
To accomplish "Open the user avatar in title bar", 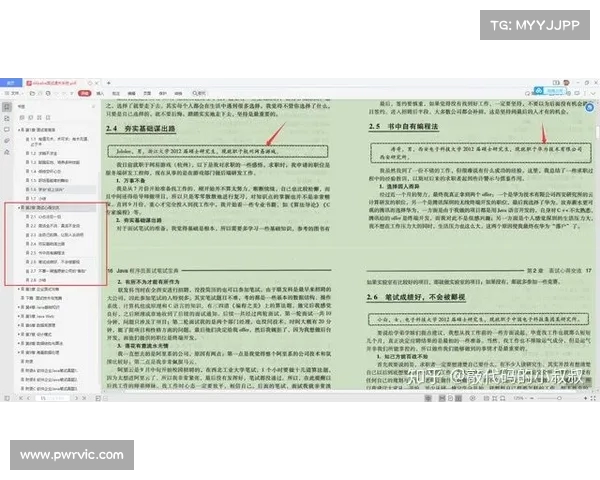I will (x=566, y=82).
